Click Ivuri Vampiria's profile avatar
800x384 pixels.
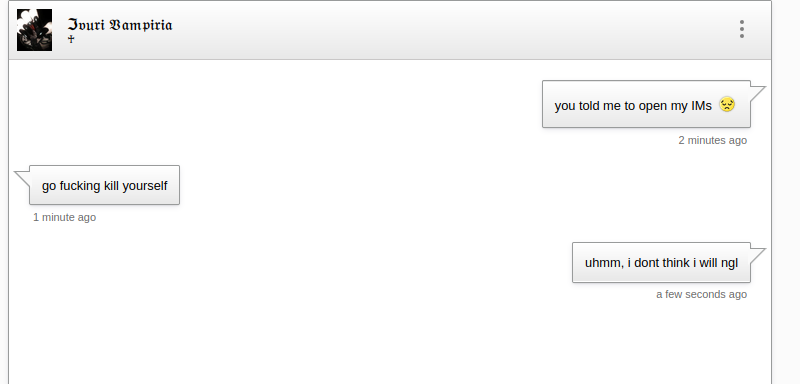click(34, 30)
